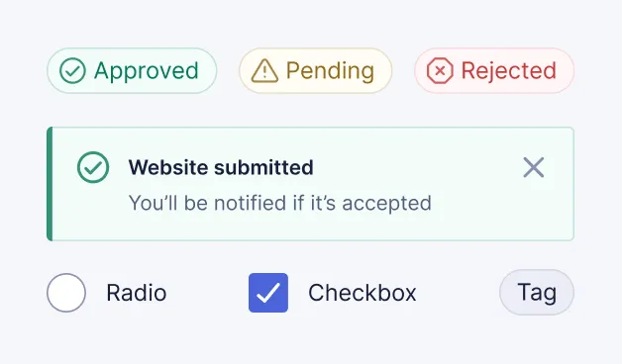Click the check circle icon beside Website submitted
Screen dimensions: 622x364
[93, 167]
